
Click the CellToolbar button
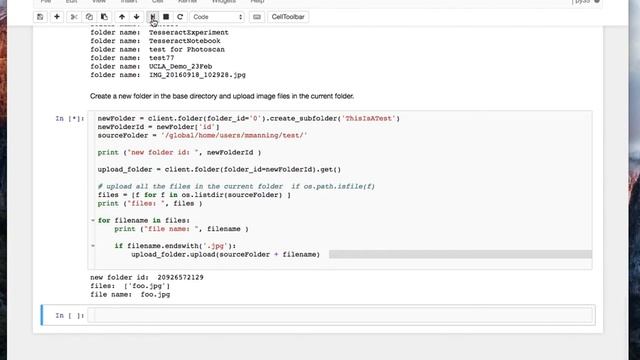pyautogui.click(x=288, y=17)
